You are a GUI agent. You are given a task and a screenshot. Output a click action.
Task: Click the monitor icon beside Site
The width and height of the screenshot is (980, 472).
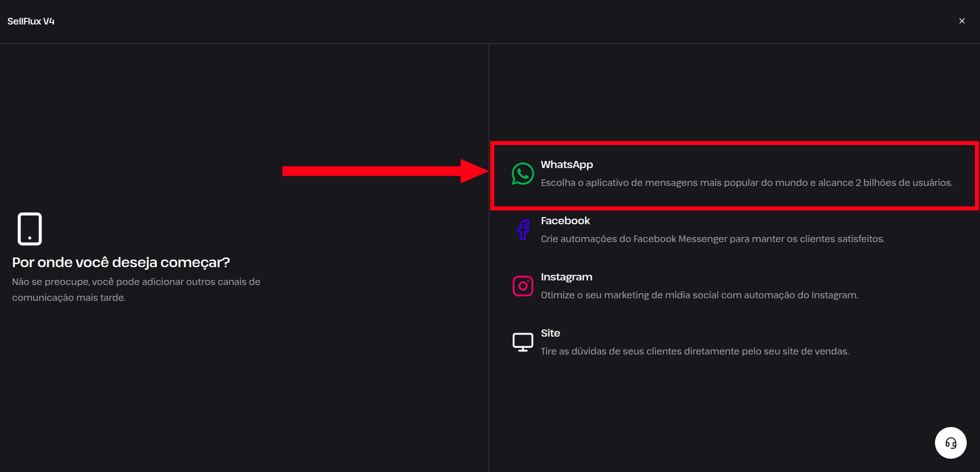coord(522,342)
